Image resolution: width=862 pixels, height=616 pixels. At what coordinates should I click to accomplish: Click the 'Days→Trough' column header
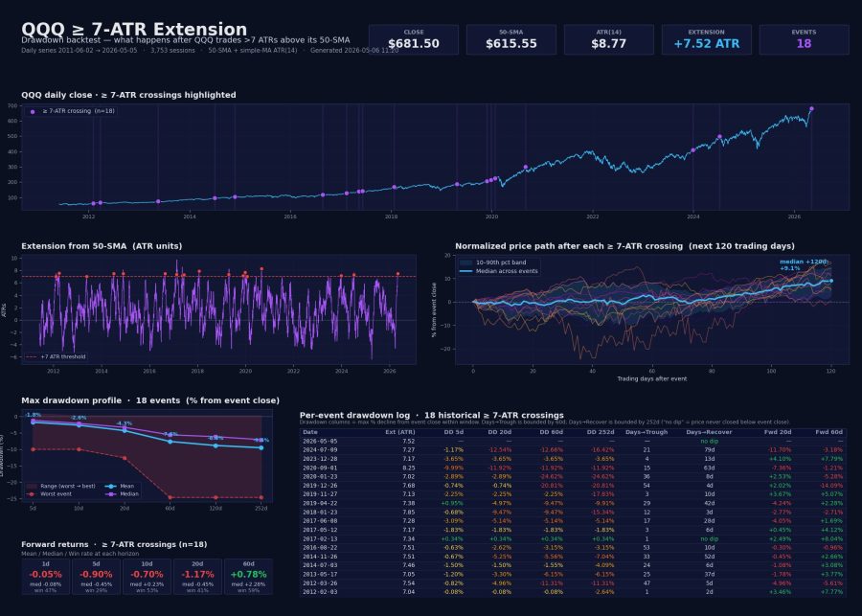[x=646, y=432]
